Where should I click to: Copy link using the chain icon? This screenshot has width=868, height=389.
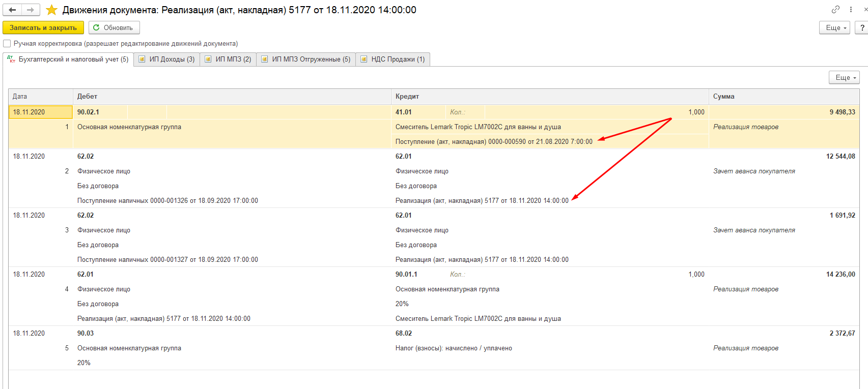coord(835,10)
